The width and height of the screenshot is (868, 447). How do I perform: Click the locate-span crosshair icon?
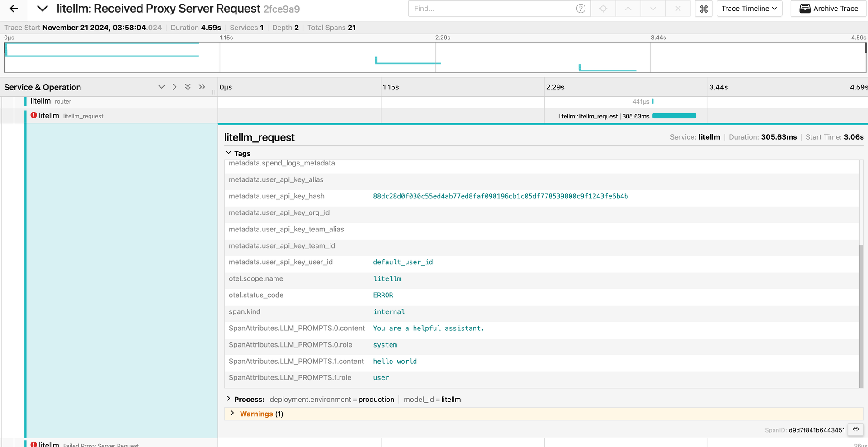pyautogui.click(x=603, y=9)
